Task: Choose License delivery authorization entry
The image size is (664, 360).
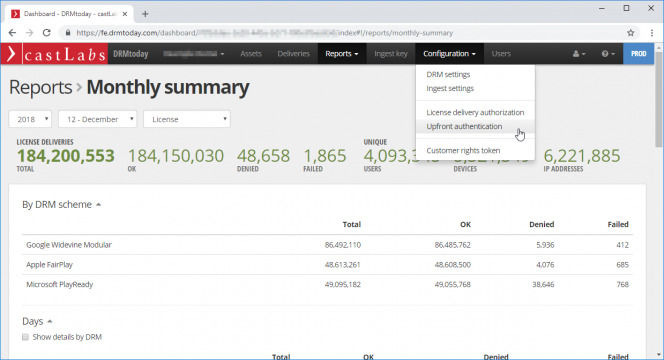Action: pyautogui.click(x=475, y=112)
